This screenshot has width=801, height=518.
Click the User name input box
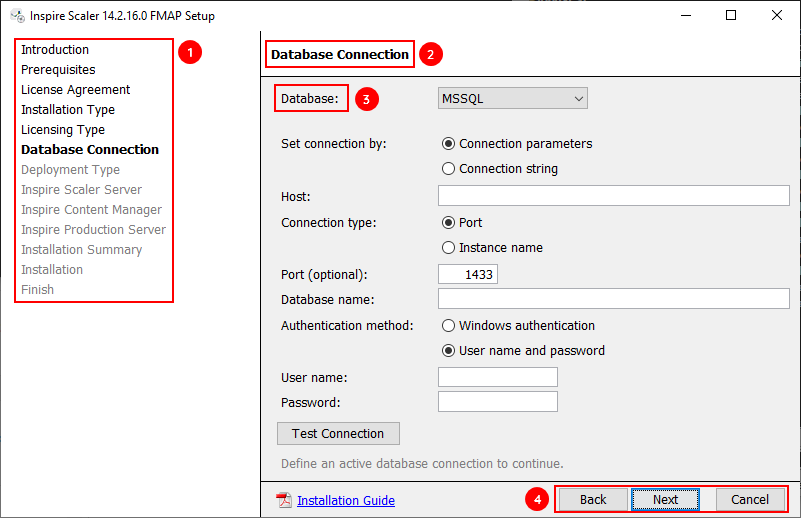(498, 377)
